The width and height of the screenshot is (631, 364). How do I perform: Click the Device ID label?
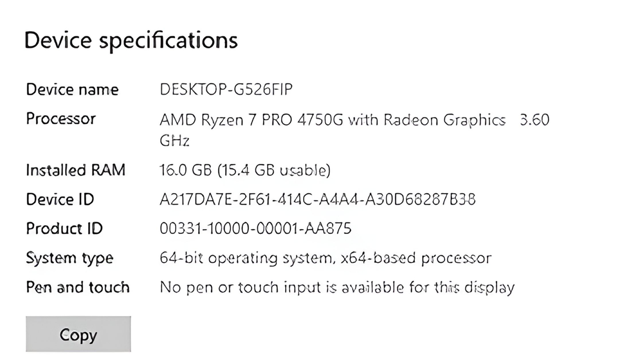click(60, 199)
